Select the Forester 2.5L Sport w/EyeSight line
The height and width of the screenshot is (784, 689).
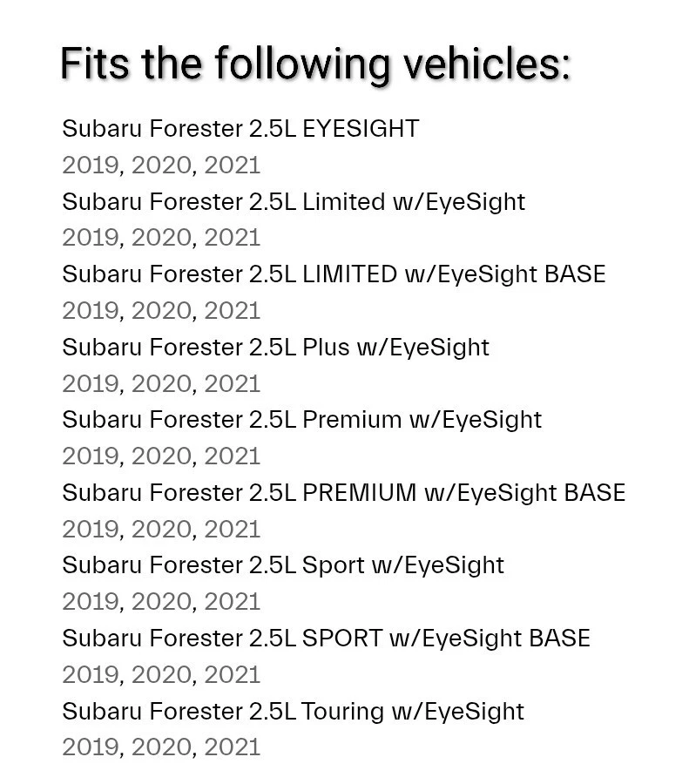(283, 564)
